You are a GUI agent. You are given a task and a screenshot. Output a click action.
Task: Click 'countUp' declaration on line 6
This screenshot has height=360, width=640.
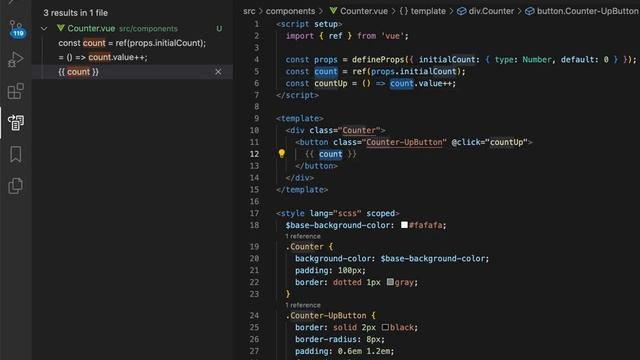[x=331, y=83]
